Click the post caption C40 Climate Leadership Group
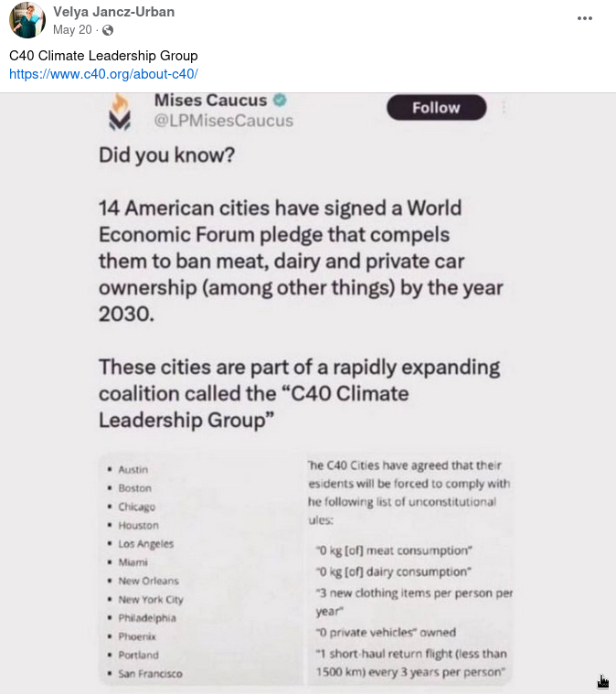This screenshot has height=694, width=616. (103, 56)
